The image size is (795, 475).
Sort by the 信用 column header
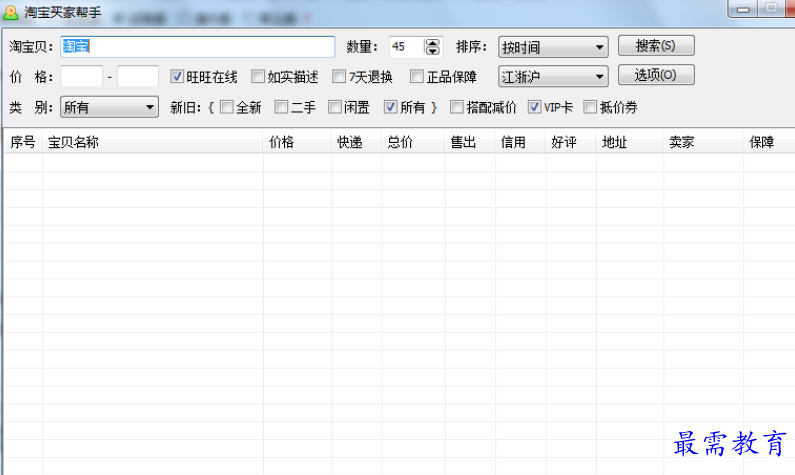[x=521, y=142]
